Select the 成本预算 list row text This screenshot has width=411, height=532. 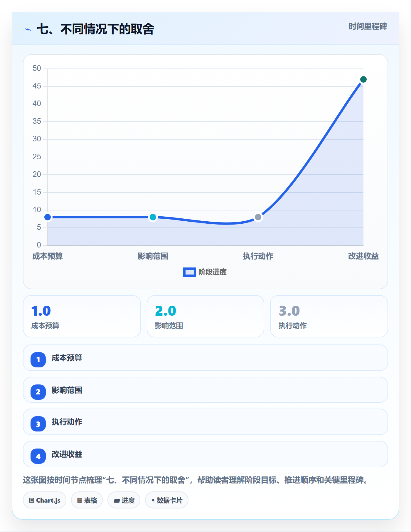tap(67, 358)
